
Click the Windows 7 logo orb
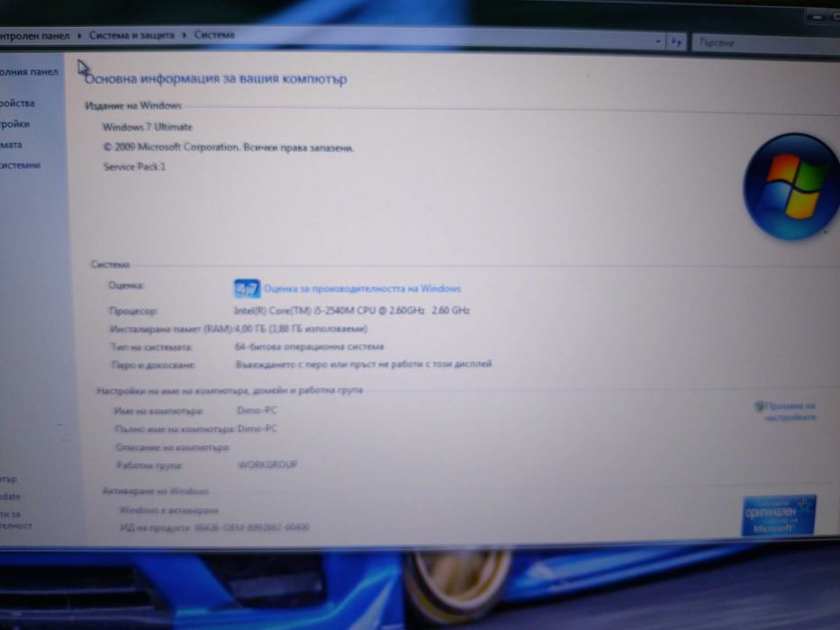pos(791,186)
